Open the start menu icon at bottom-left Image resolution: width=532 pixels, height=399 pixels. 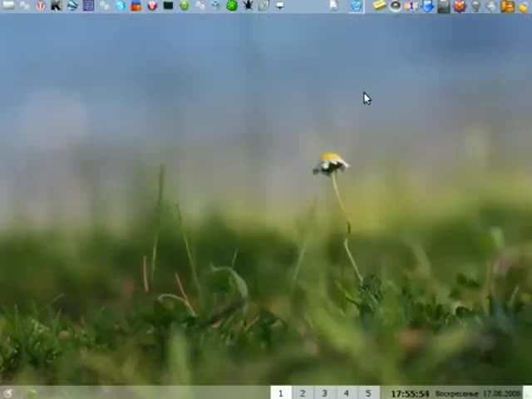coord(8,393)
